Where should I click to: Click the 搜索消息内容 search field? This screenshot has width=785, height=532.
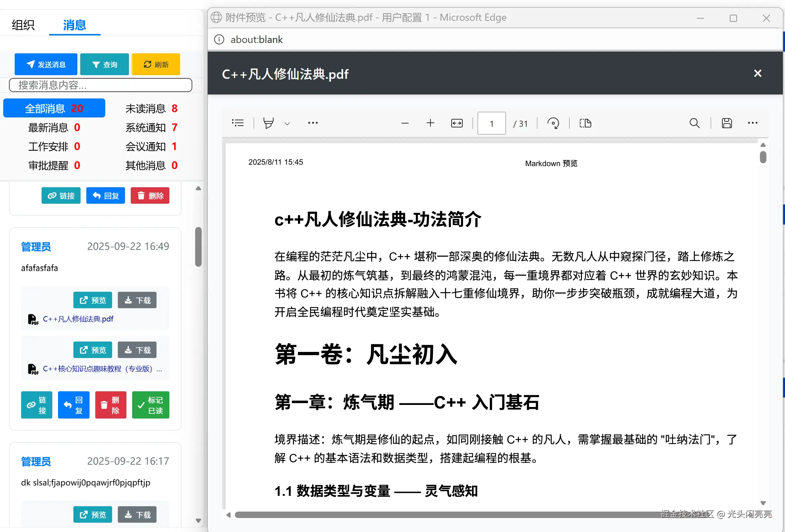[100, 85]
